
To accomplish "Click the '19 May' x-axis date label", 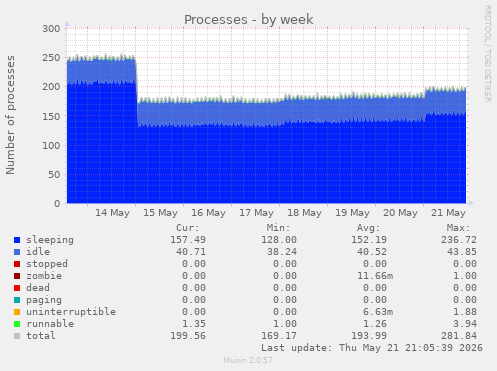I will tap(352, 213).
